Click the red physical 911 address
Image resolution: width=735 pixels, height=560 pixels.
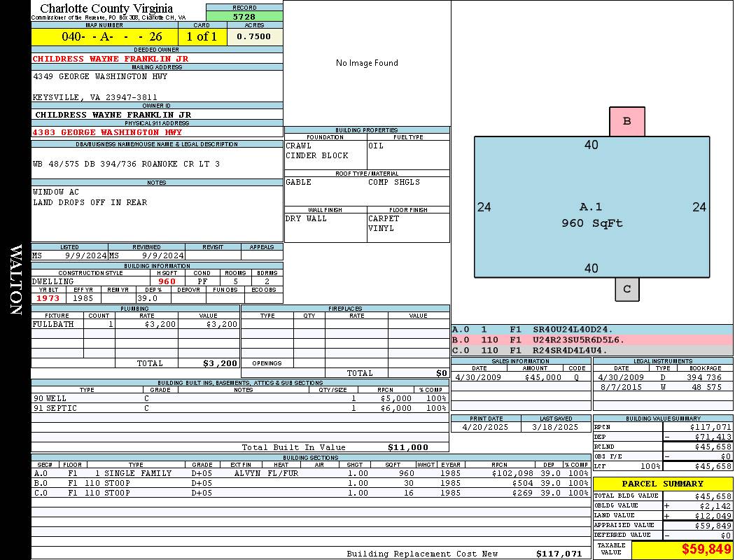click(x=107, y=132)
